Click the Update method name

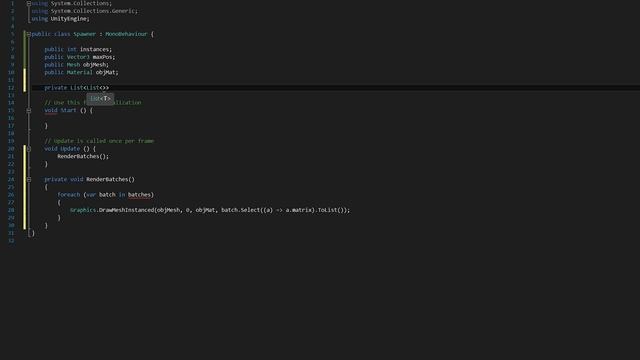click(x=70, y=149)
